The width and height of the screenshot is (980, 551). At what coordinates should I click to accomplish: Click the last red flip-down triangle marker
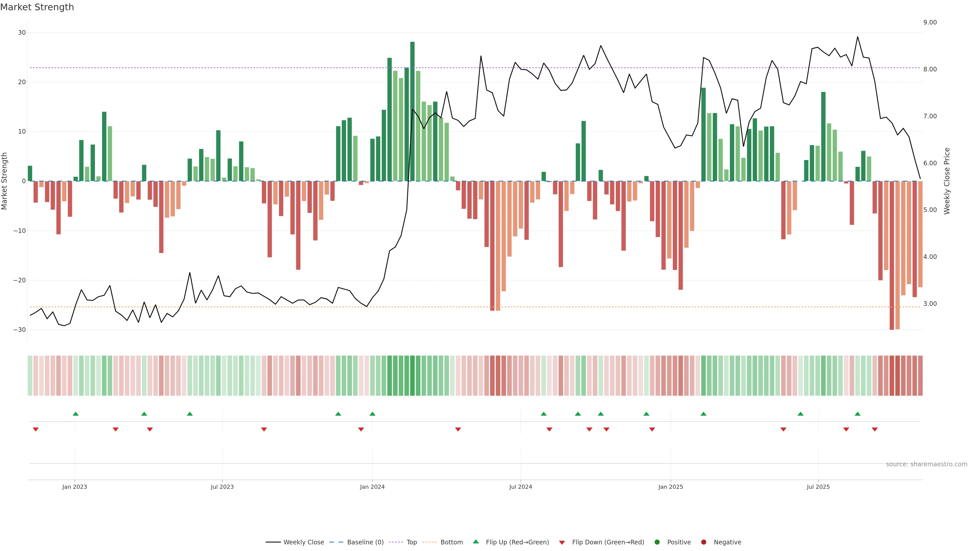875,429
